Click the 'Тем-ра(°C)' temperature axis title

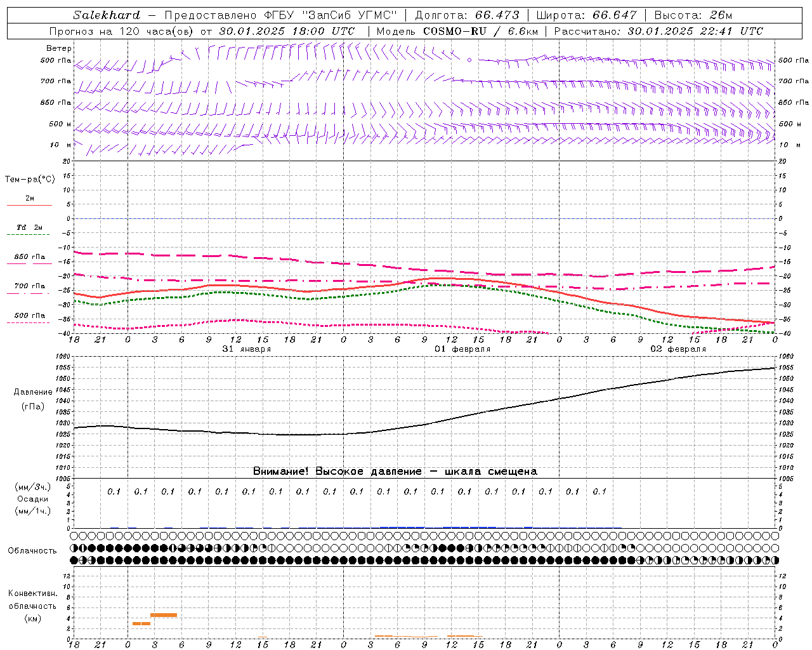pos(30,180)
